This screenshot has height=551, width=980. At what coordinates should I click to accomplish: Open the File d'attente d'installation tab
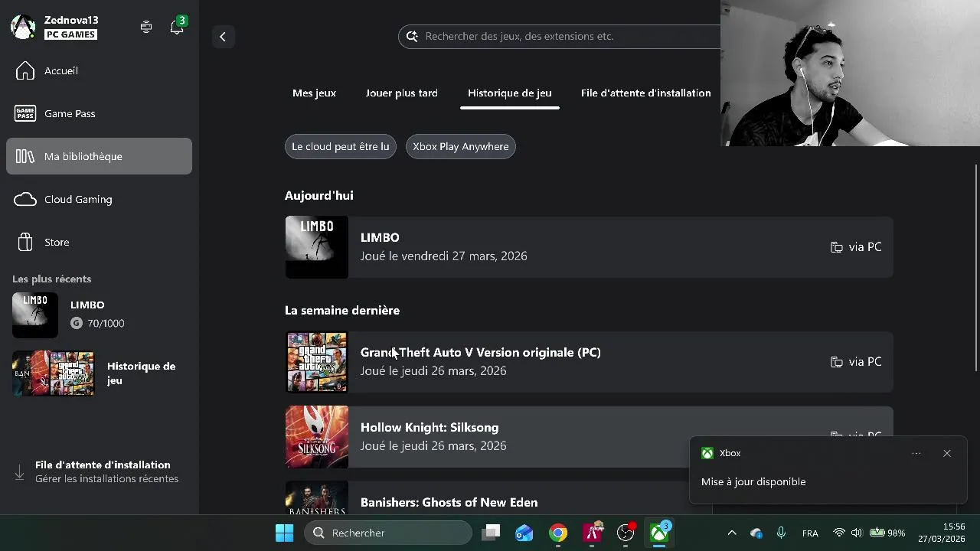pyautogui.click(x=646, y=93)
